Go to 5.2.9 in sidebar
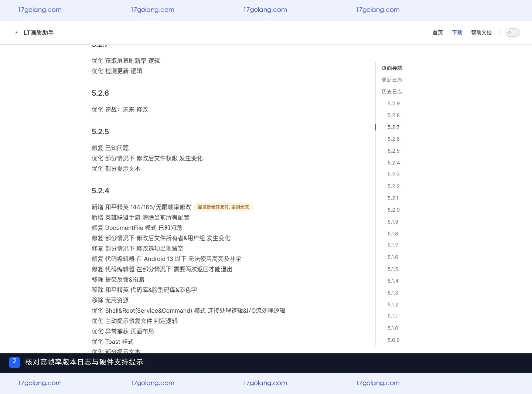Screen dimensions: 532x394 click(393, 103)
